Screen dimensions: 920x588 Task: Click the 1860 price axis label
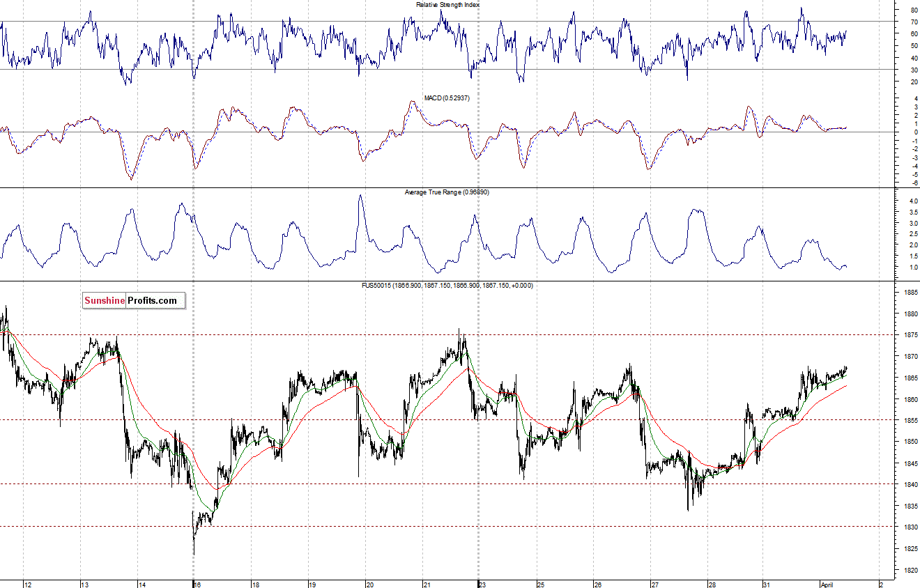click(911, 399)
